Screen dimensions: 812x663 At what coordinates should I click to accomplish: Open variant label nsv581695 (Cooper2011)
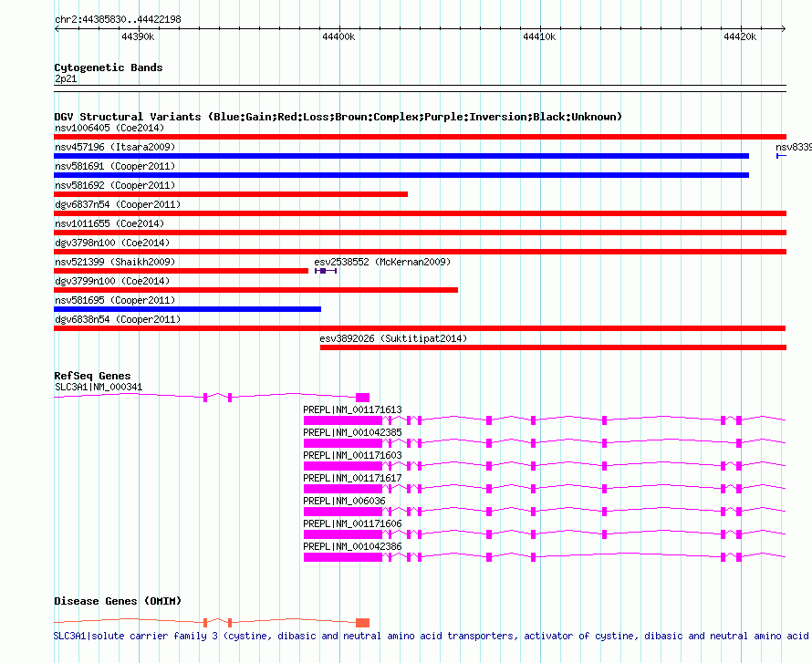[x=115, y=300]
